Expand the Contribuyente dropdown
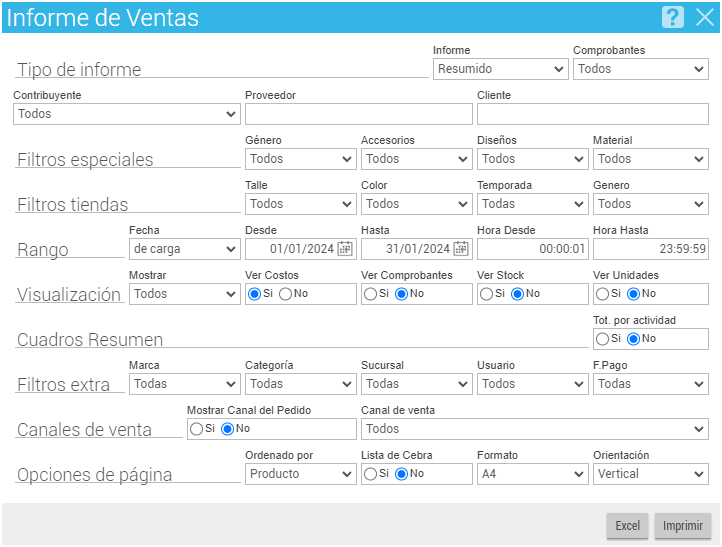Screen dimensions: 722x547 [x=127, y=114]
